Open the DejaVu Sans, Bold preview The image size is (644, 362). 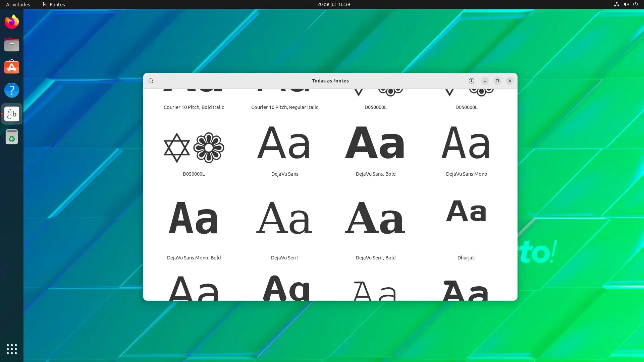375,142
